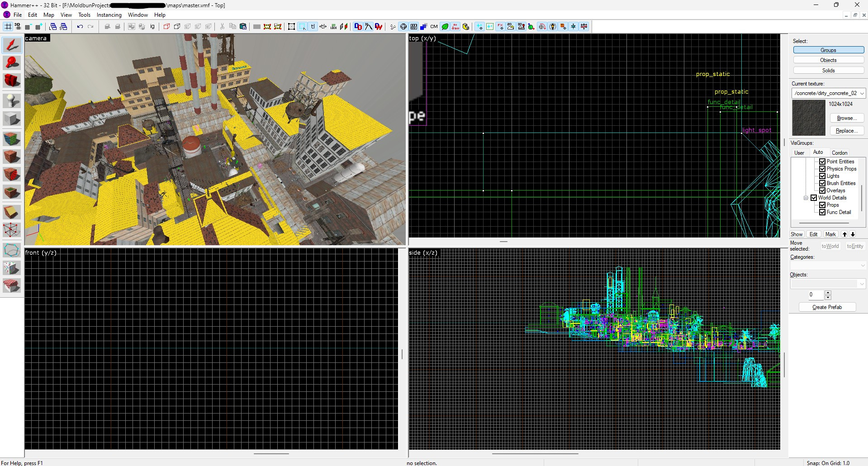Click the texture Replace button
This screenshot has width=868, height=466.
pyautogui.click(x=846, y=131)
